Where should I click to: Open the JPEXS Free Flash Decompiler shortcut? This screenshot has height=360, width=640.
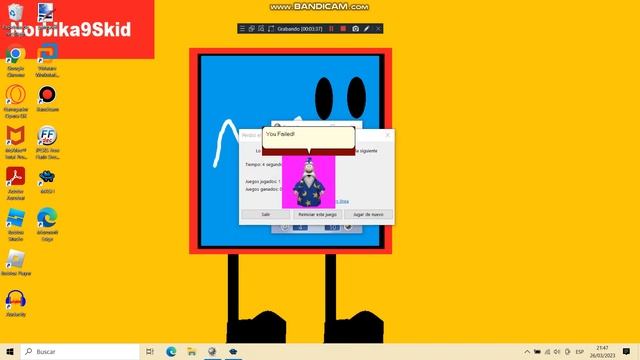point(47,142)
